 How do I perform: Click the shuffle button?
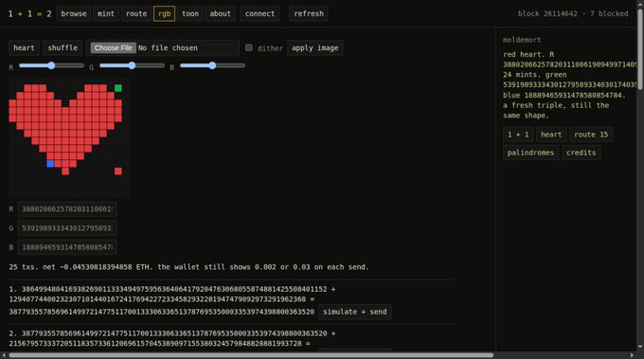[63, 47]
